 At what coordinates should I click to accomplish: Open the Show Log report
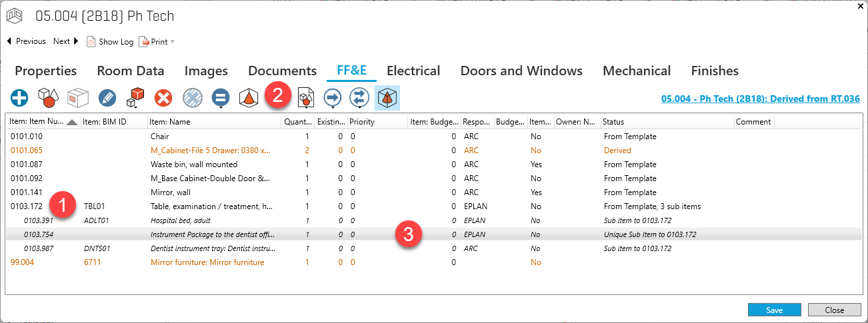pyautogui.click(x=110, y=41)
